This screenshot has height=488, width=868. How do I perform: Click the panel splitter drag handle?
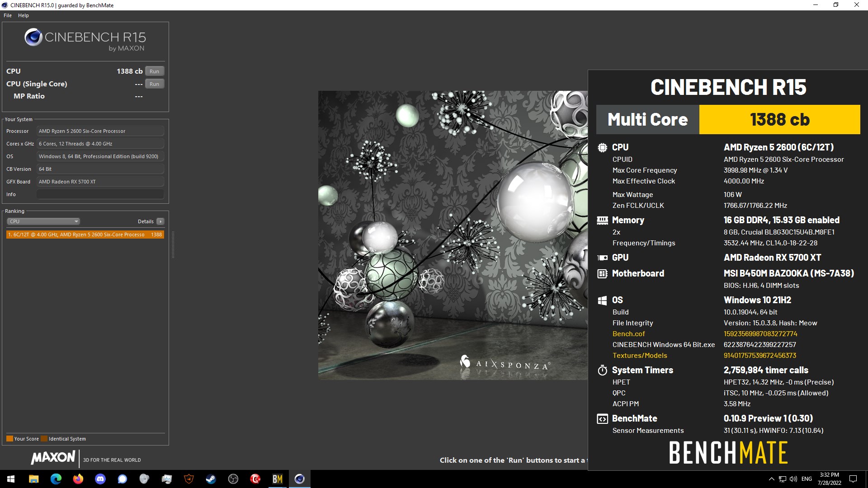[173, 244]
